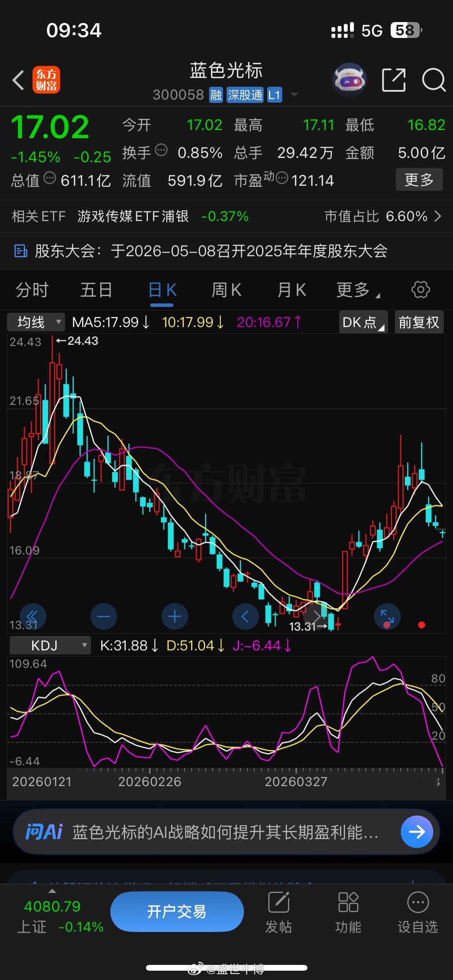
Task: Tap the K:31.88 value
Action: (x=129, y=646)
